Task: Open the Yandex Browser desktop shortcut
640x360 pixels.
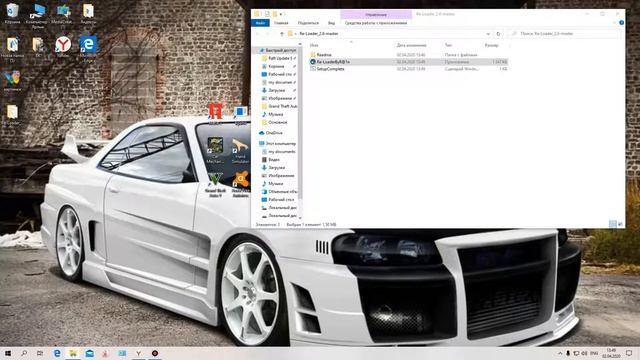Action: click(63, 47)
